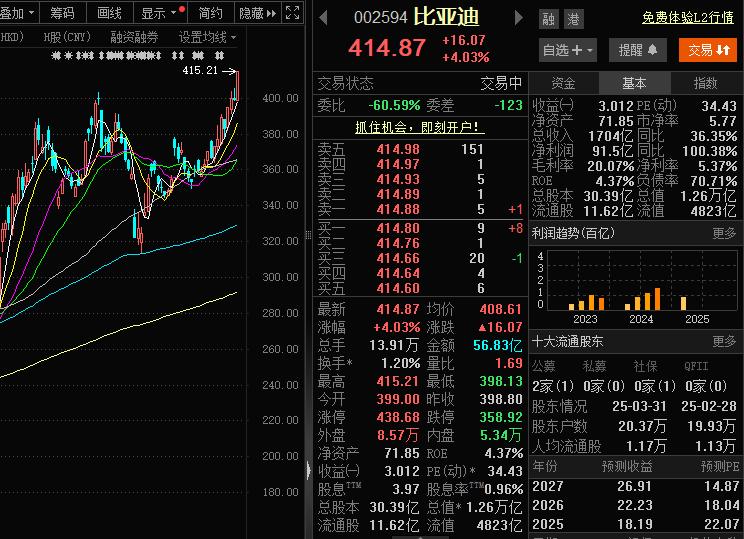Click 金额 value 56.83亿

498,345
